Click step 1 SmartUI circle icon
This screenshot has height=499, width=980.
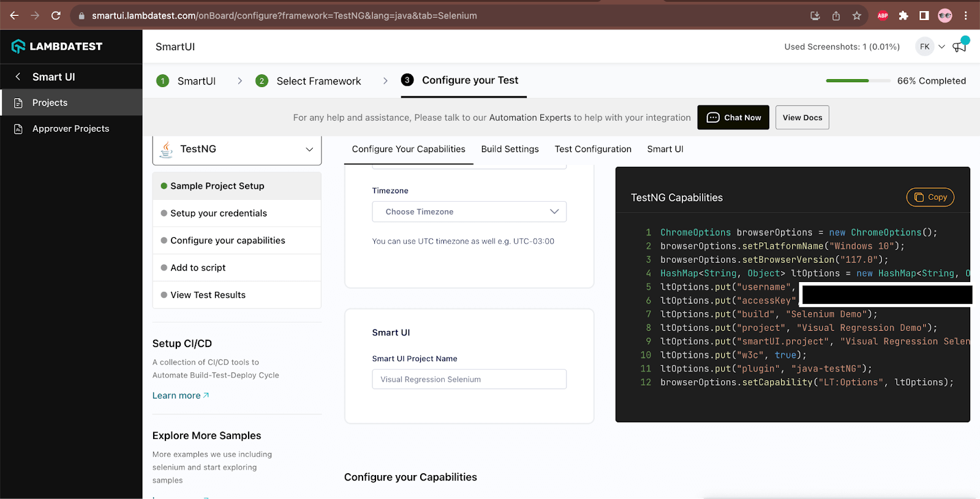pos(162,81)
